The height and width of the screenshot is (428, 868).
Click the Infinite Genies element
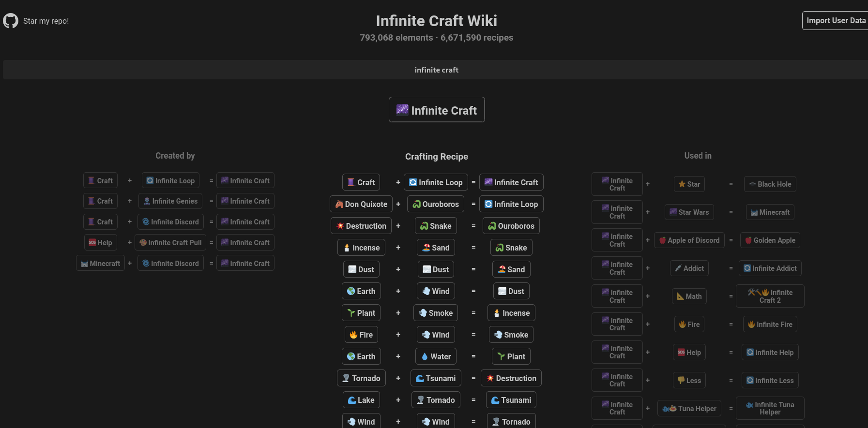(x=170, y=201)
